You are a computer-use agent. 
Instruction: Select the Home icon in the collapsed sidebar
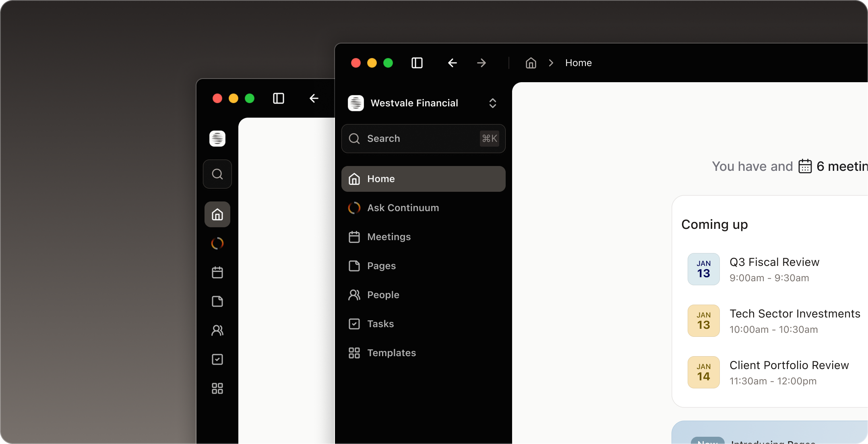217,214
